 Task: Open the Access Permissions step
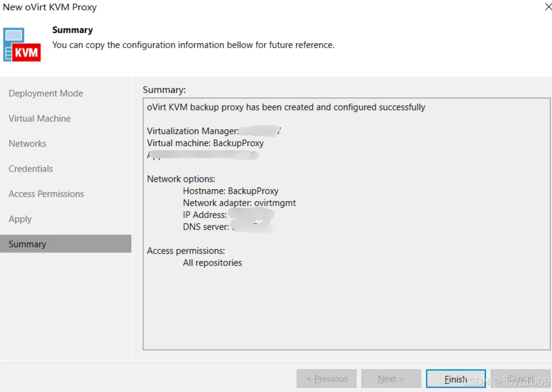click(x=46, y=194)
